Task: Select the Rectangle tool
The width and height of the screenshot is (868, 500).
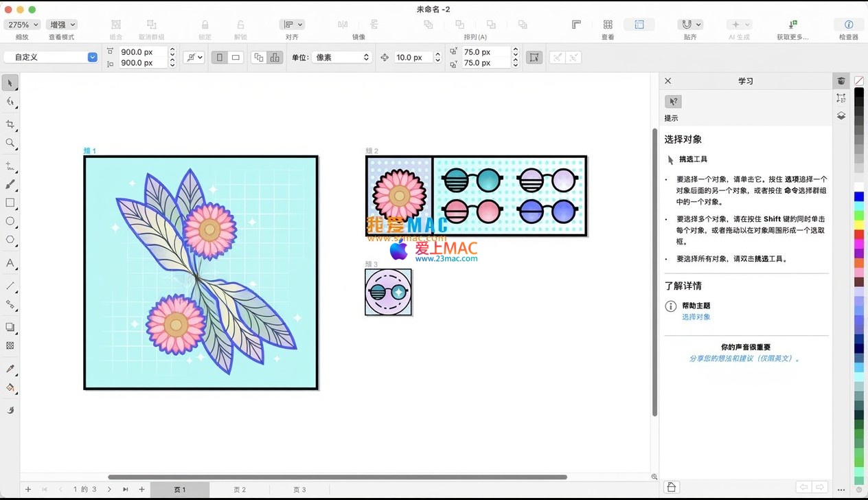Action: 10,203
